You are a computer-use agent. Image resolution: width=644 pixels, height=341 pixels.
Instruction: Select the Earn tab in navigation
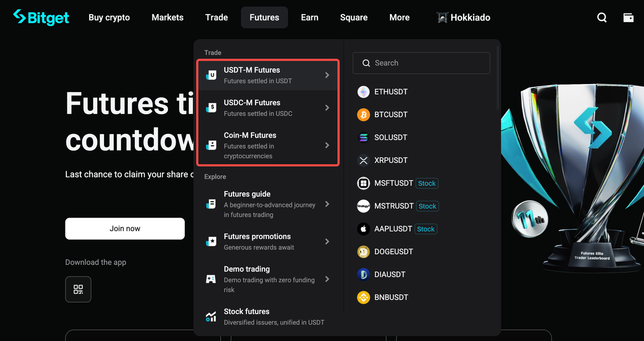309,17
